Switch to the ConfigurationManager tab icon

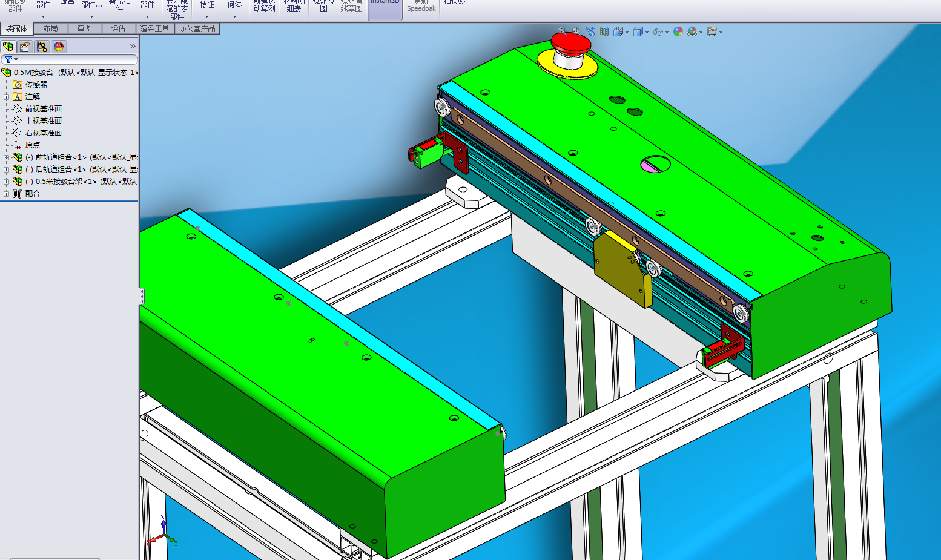click(42, 47)
